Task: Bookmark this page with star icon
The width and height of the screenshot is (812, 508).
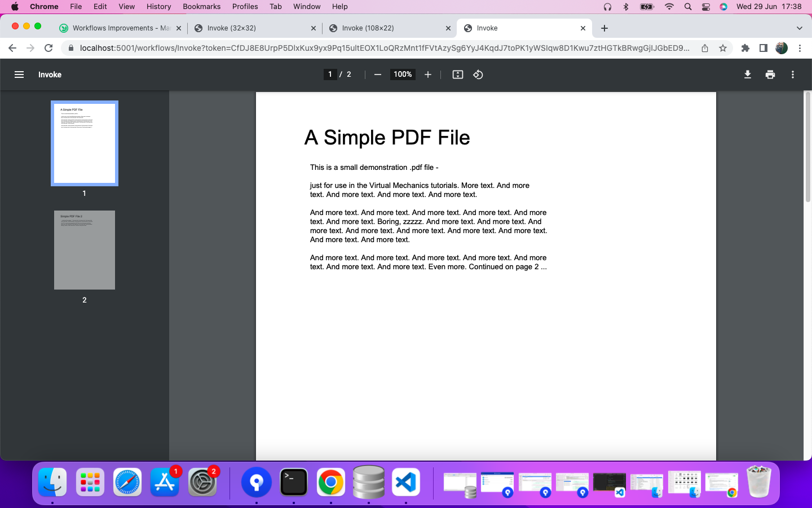Action: [723, 48]
